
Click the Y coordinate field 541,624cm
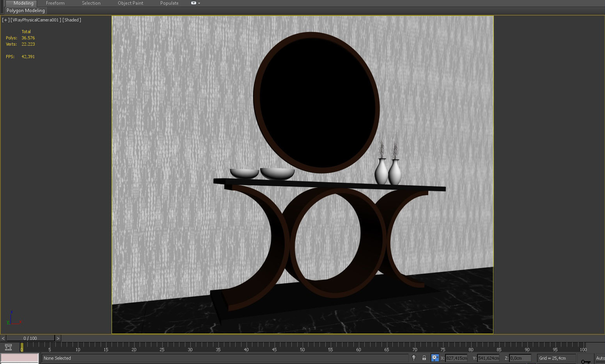[x=488, y=358]
